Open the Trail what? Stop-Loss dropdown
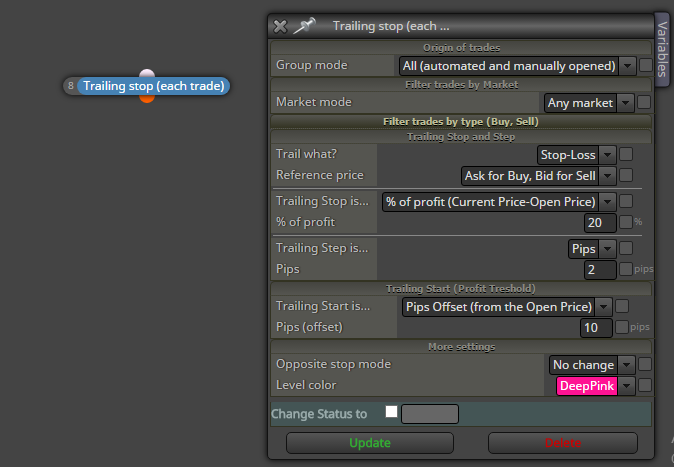 coord(576,155)
